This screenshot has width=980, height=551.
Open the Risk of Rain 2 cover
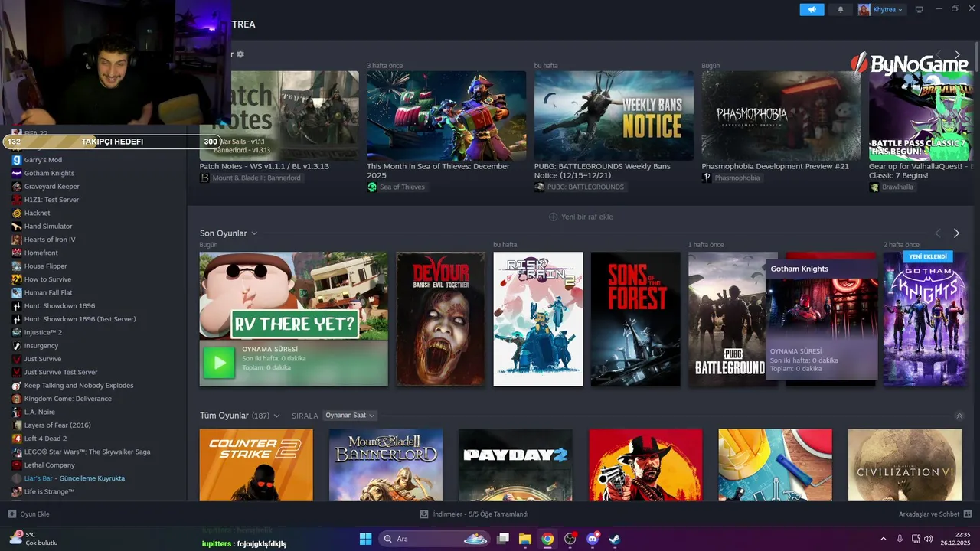point(537,319)
